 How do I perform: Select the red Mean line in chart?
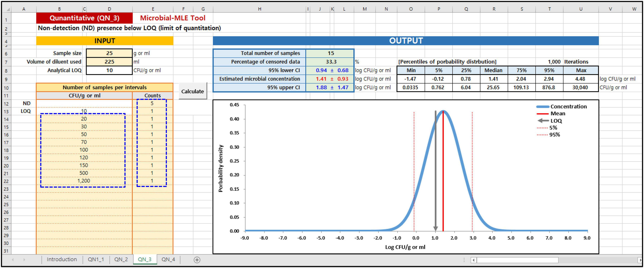(x=443, y=171)
